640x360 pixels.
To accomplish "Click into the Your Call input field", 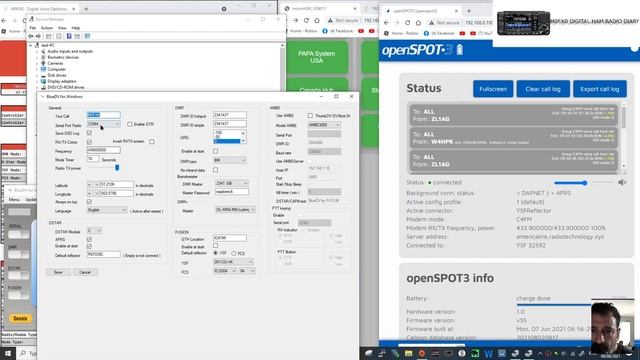I will [104, 115].
